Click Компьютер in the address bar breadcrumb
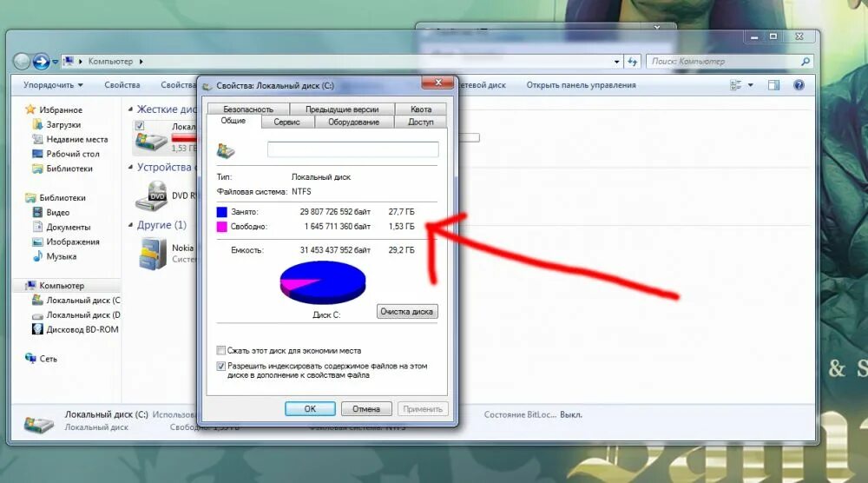Screen dimensions: 868x483 [x=111, y=62]
